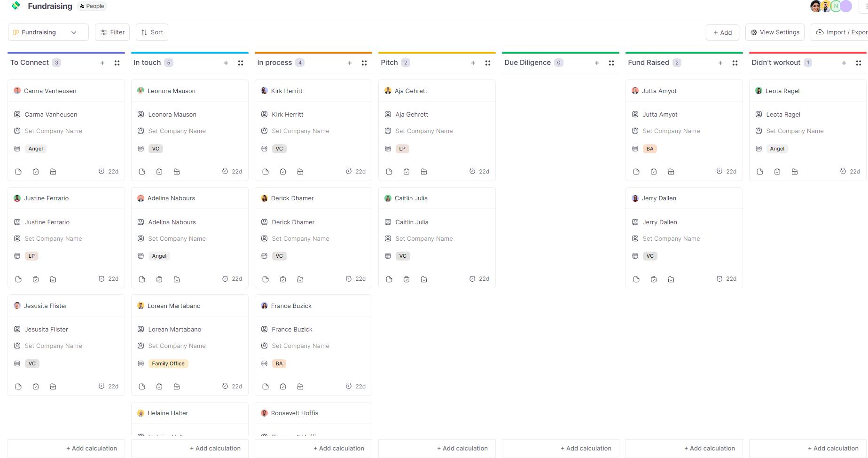Open the Sort options

(151, 32)
